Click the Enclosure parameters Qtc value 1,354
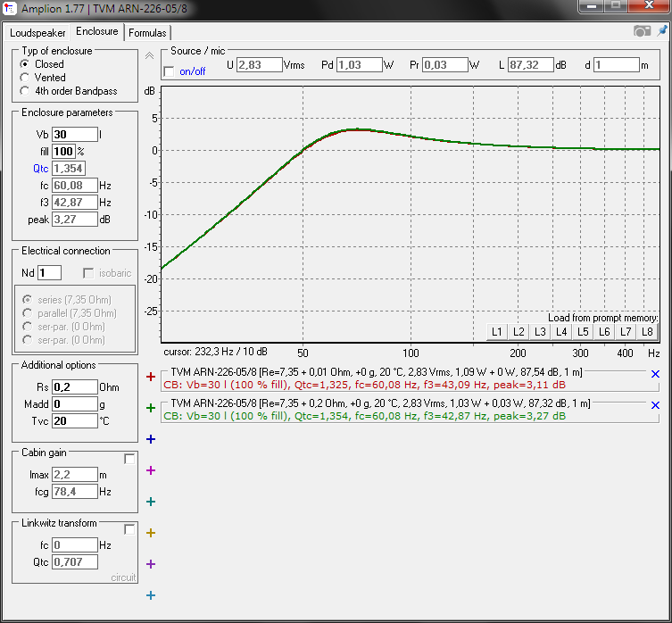 tap(69, 169)
